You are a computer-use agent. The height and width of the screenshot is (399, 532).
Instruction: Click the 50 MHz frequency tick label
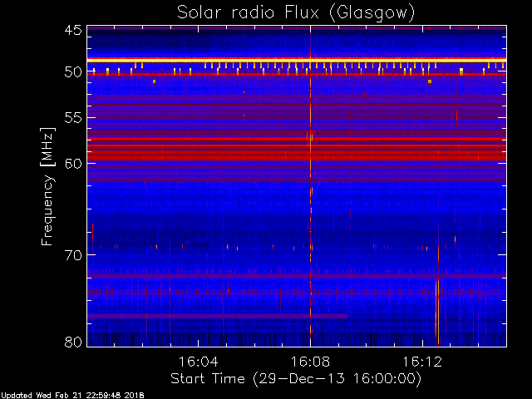73,72
